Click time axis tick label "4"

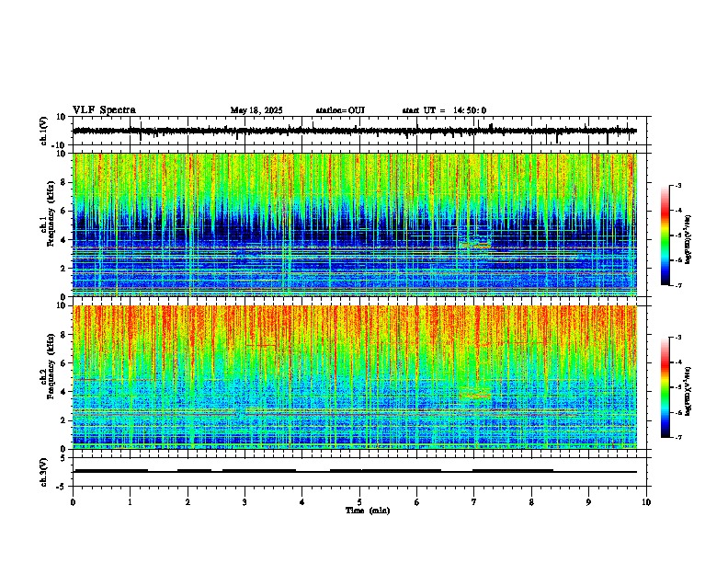[302, 502]
